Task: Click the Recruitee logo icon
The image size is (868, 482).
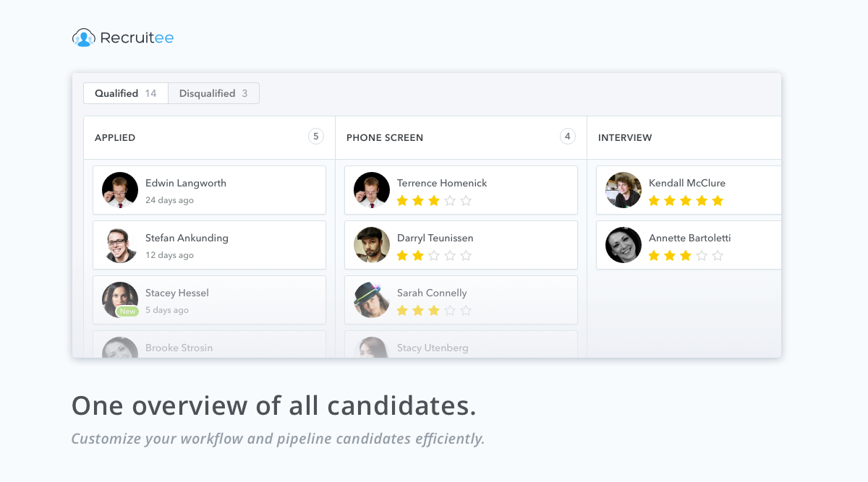Action: pos(84,38)
